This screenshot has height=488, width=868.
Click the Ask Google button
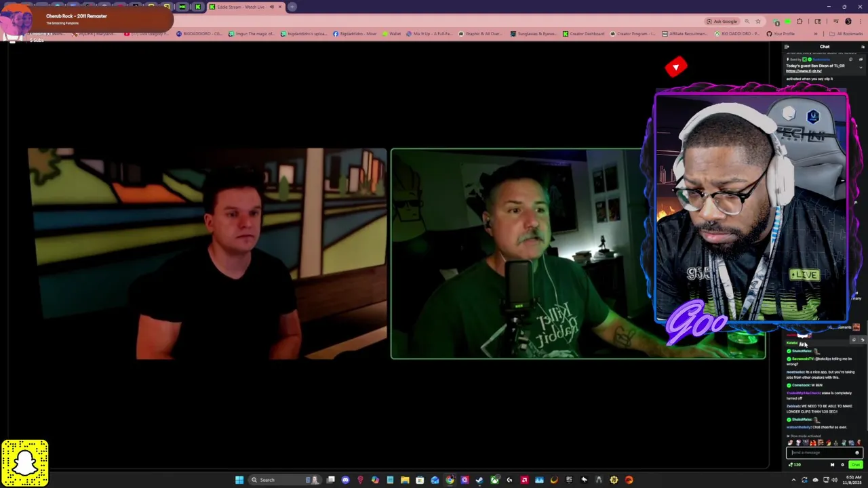point(722,21)
